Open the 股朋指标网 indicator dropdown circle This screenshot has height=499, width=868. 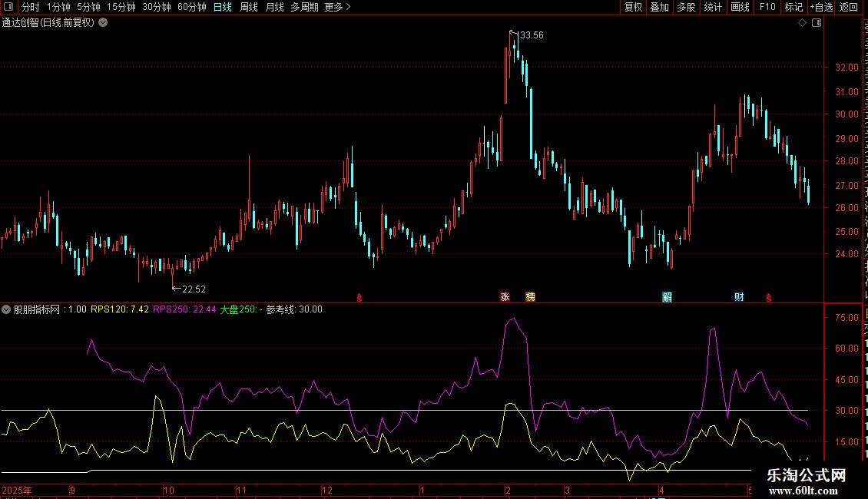pos(6,310)
